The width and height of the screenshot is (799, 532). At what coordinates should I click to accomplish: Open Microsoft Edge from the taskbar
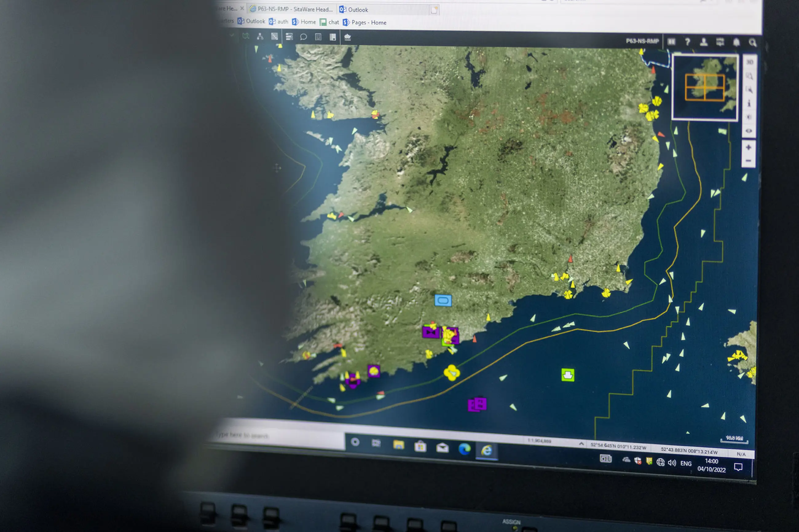tap(464, 449)
